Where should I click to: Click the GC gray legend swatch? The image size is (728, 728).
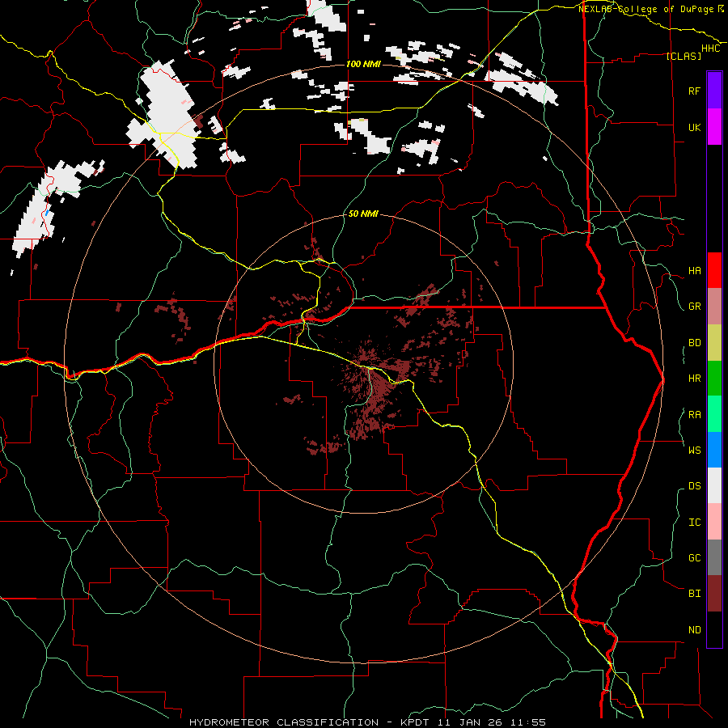(714, 557)
